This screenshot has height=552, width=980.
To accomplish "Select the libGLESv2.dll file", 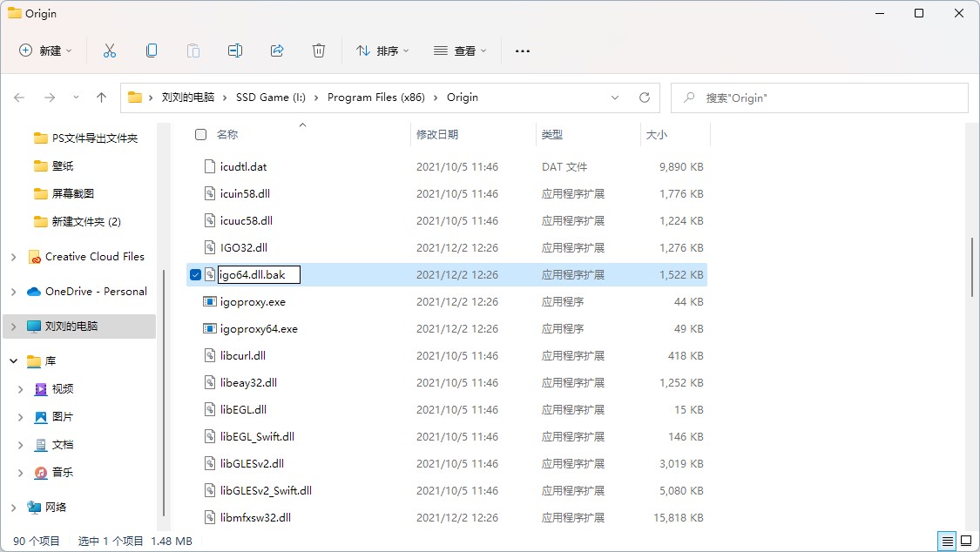I will [x=252, y=462].
